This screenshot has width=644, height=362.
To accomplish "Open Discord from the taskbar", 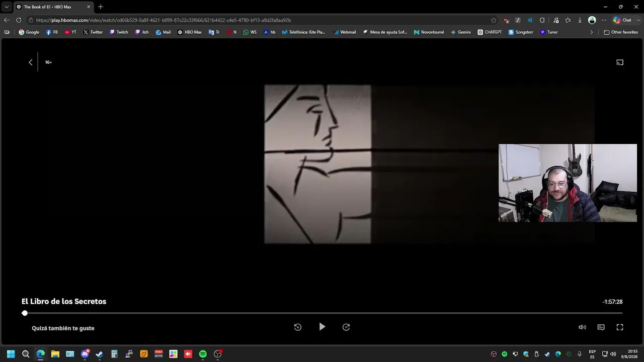I will (85, 354).
